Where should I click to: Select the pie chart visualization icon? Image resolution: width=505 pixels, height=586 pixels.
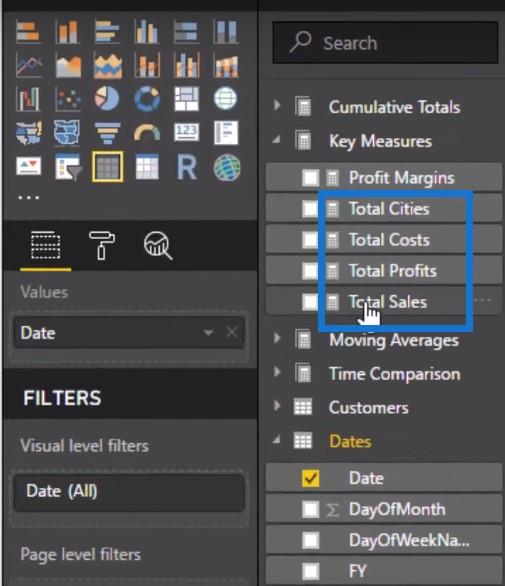[x=107, y=99]
